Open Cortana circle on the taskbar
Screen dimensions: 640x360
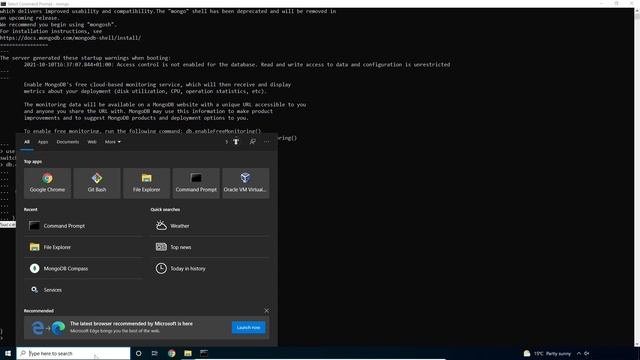(x=138, y=353)
